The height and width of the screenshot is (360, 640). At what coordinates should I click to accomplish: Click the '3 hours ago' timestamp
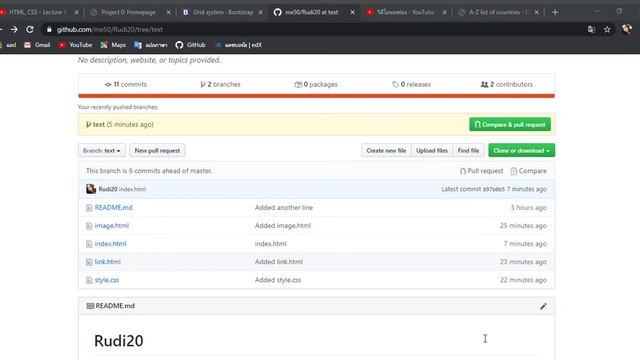528,208
